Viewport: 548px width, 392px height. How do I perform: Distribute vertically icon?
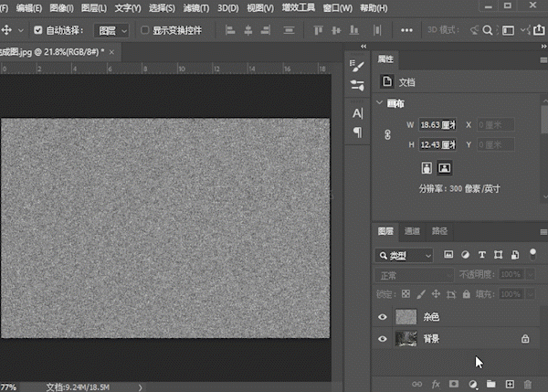click(x=289, y=30)
